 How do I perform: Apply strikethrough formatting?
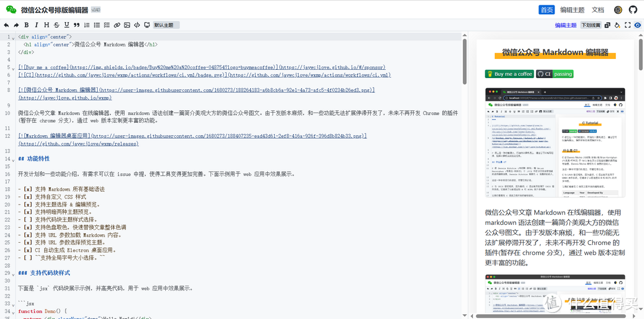tap(56, 25)
